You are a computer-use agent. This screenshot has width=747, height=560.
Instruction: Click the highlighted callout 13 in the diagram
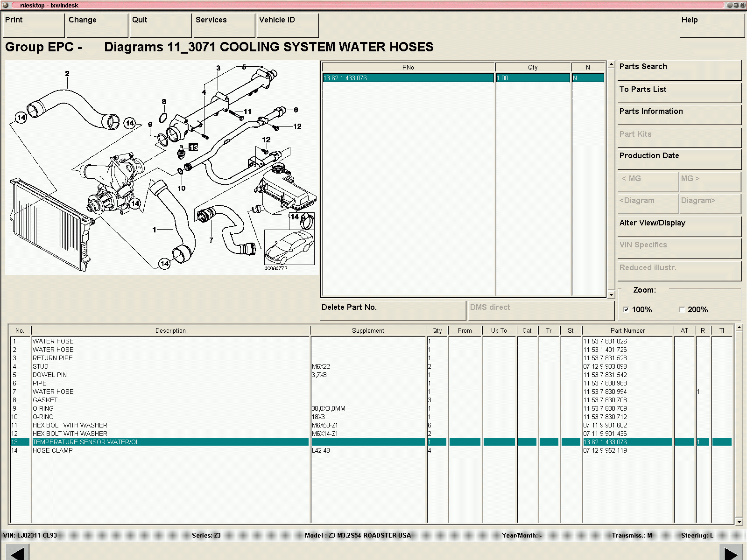point(193,147)
